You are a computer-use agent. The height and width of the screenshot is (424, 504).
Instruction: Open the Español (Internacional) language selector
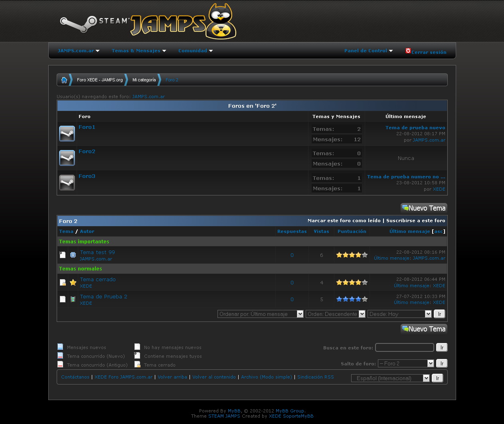tap(390, 378)
